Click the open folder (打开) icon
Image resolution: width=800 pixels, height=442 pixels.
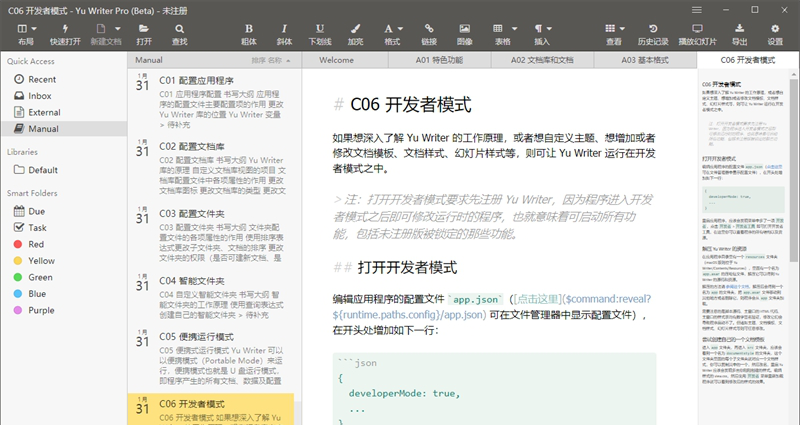144,29
